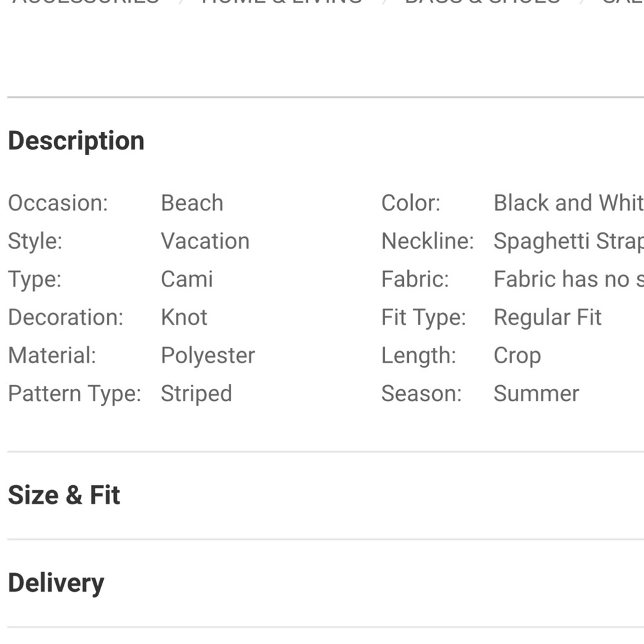
Task: Click the Beach occasion value
Action: (x=192, y=203)
